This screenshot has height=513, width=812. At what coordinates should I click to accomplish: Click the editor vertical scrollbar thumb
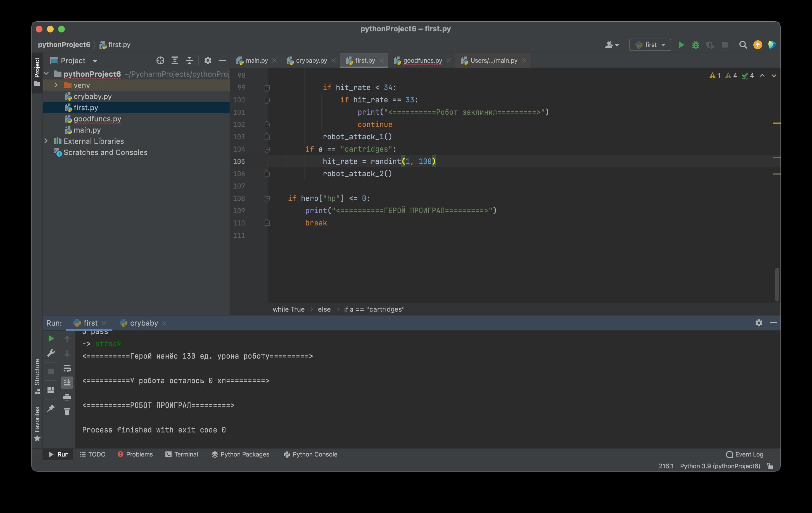coord(777,284)
